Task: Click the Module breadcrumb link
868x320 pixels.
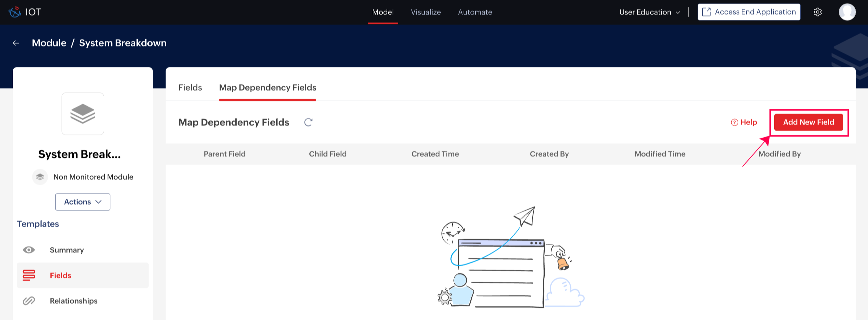Action: 49,43
